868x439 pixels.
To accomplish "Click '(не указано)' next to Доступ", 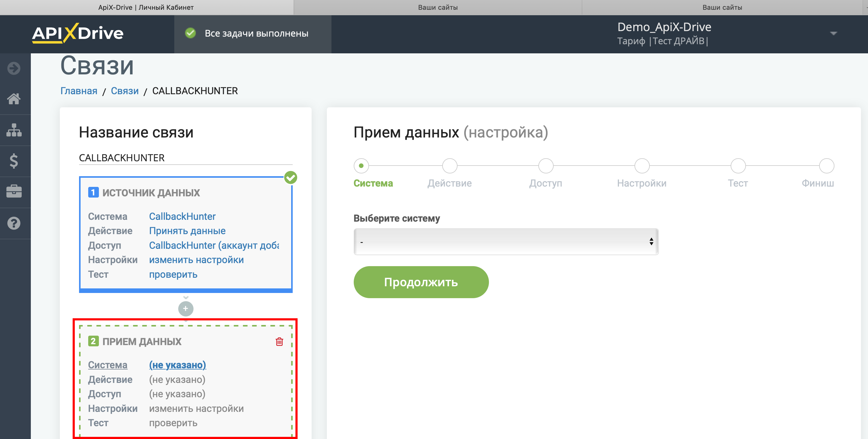I will click(x=177, y=394).
